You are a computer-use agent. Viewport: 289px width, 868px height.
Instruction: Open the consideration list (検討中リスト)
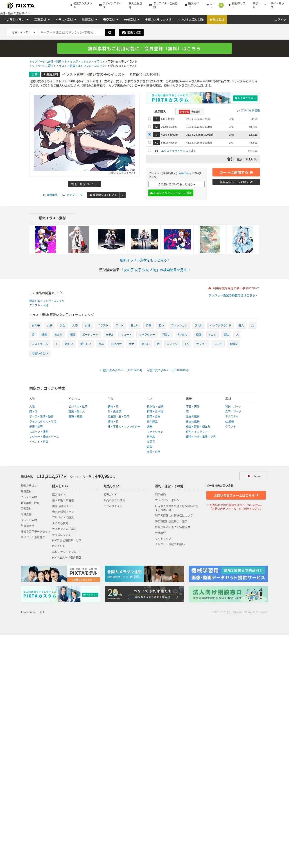237,5
